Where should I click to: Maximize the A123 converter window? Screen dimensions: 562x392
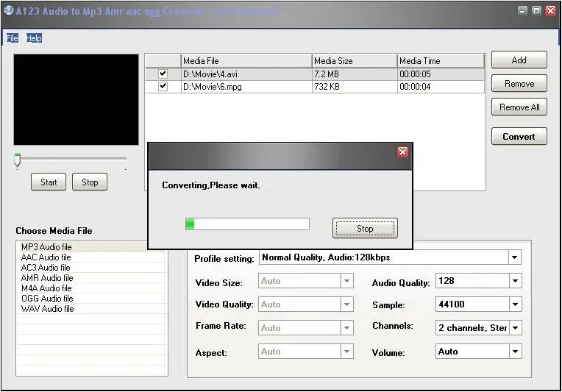point(536,11)
